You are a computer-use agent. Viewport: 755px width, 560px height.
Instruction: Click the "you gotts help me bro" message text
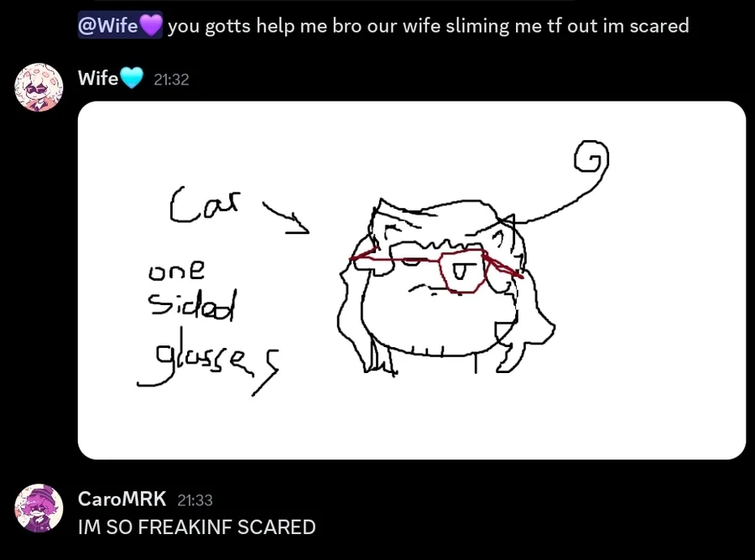pyautogui.click(x=264, y=25)
